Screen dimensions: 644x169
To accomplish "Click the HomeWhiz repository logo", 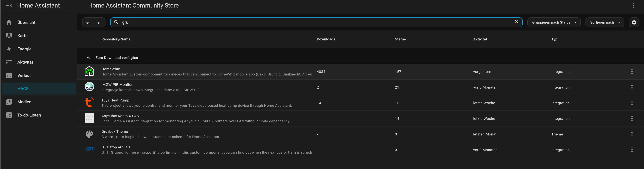I will tap(89, 71).
